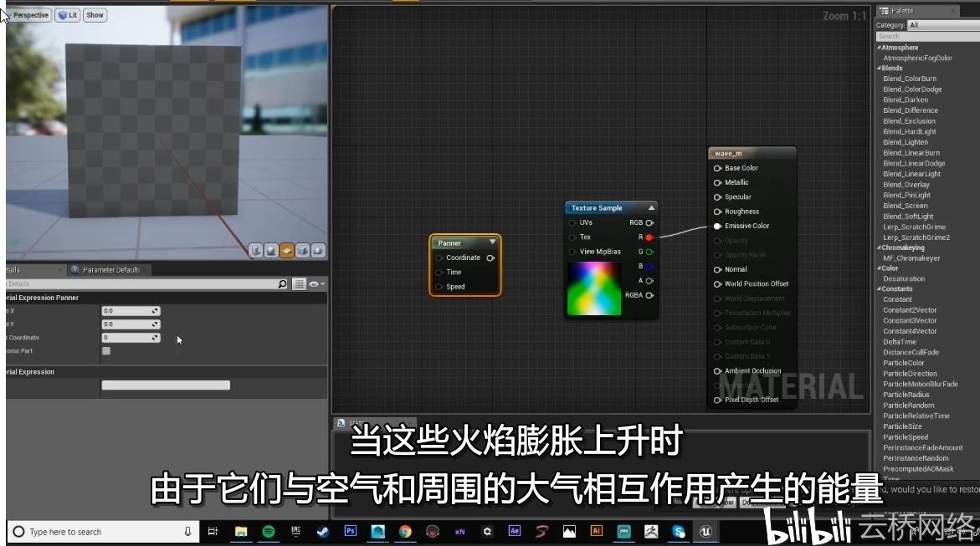Screen dimensions: 980x546
Task: Switch to the Details tab
Action: click(x=34, y=270)
